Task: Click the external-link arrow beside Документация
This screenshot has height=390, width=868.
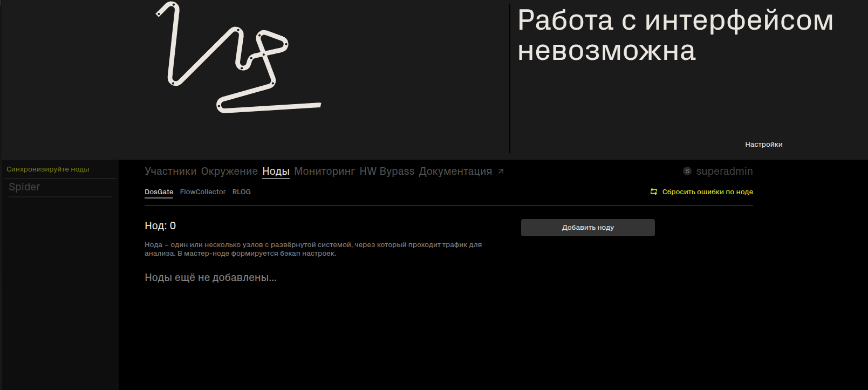Action: pos(501,171)
